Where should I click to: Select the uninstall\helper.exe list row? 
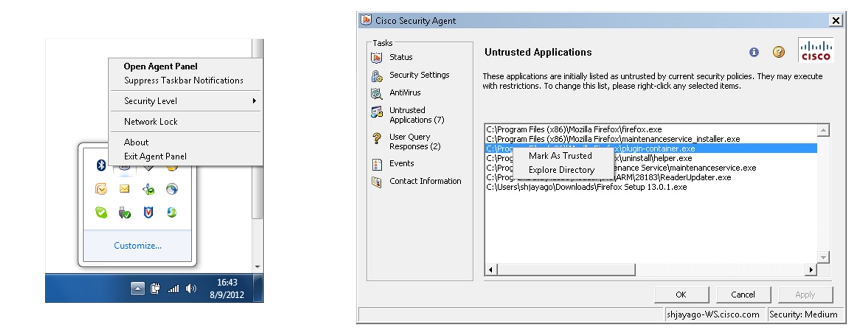click(x=651, y=159)
